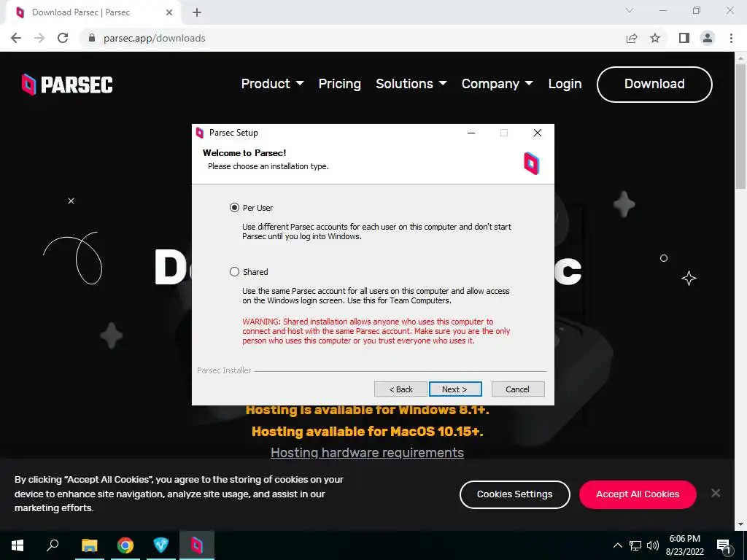Expand the Solutions dropdown
The height and width of the screenshot is (560, 747).
pyautogui.click(x=411, y=84)
